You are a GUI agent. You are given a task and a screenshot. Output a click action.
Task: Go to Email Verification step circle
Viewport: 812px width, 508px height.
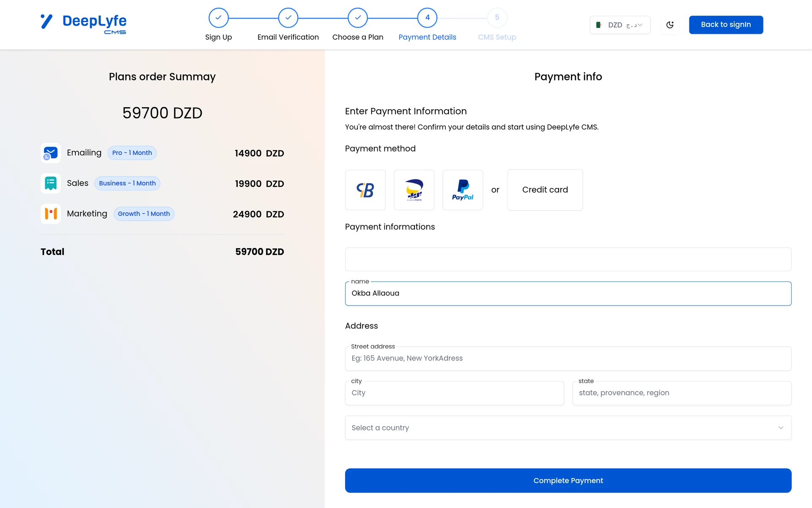(288, 18)
